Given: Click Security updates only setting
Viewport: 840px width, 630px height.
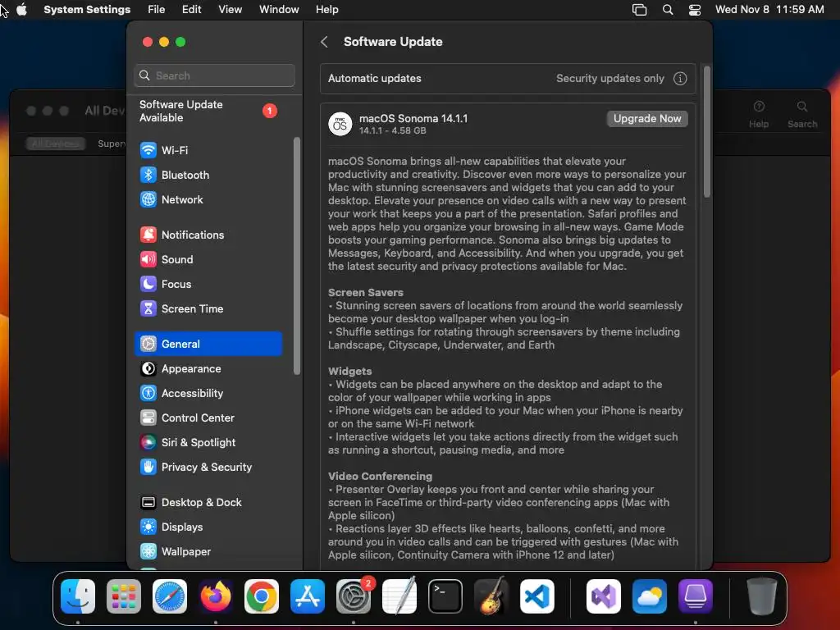Looking at the screenshot, I should click(609, 79).
